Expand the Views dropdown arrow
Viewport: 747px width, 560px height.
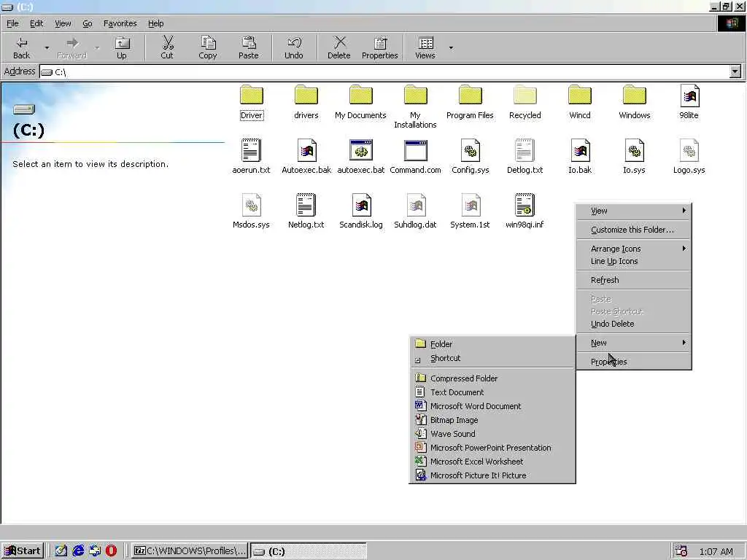click(x=451, y=47)
